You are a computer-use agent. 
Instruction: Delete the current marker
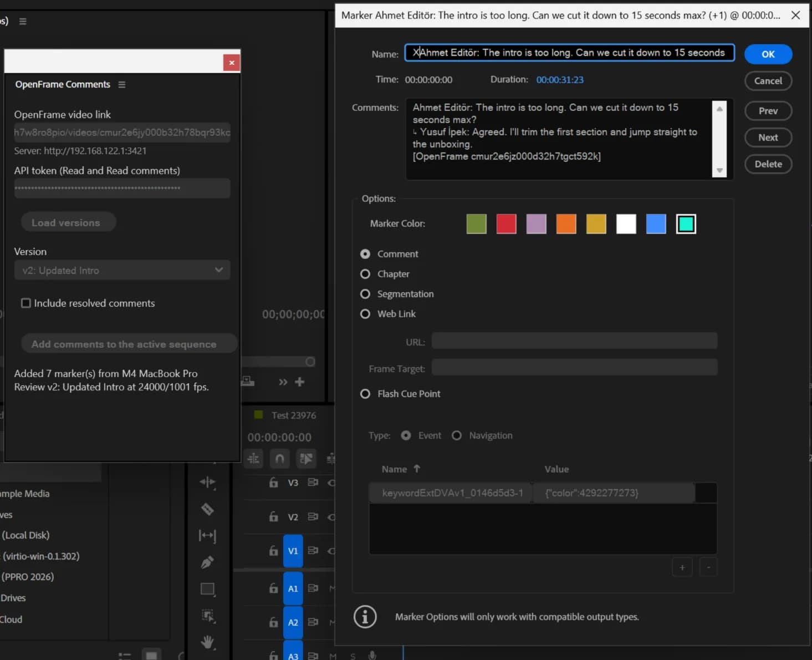tap(768, 164)
